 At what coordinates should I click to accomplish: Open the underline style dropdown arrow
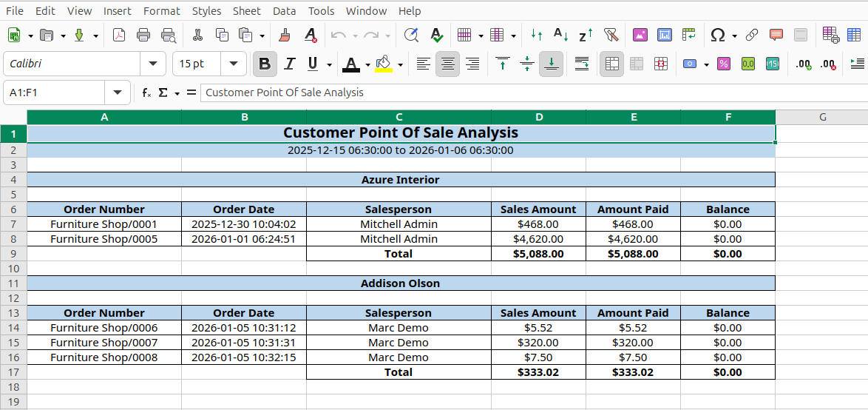pos(329,65)
